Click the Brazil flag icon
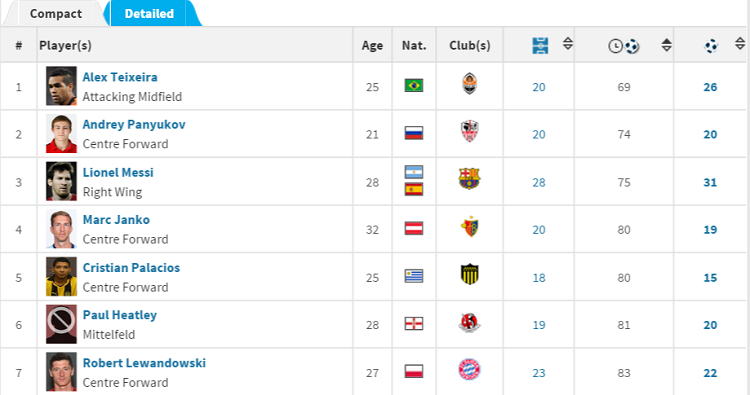 414,86
